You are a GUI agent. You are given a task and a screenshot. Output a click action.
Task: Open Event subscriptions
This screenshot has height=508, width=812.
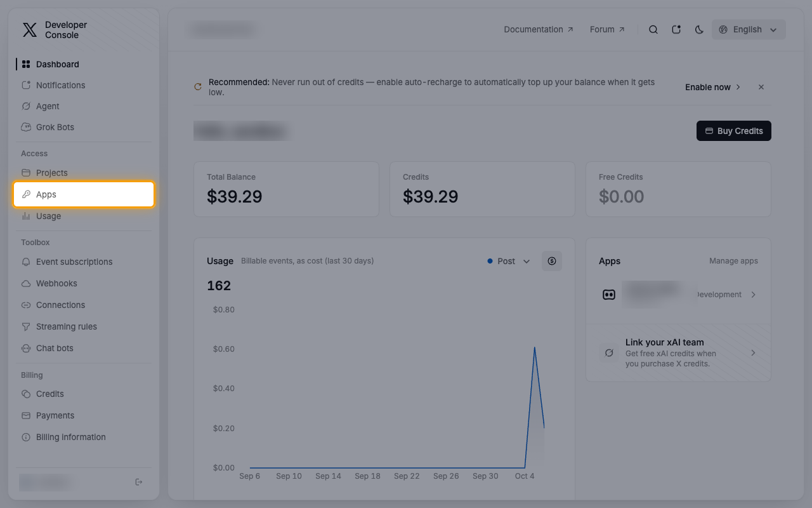click(84, 262)
